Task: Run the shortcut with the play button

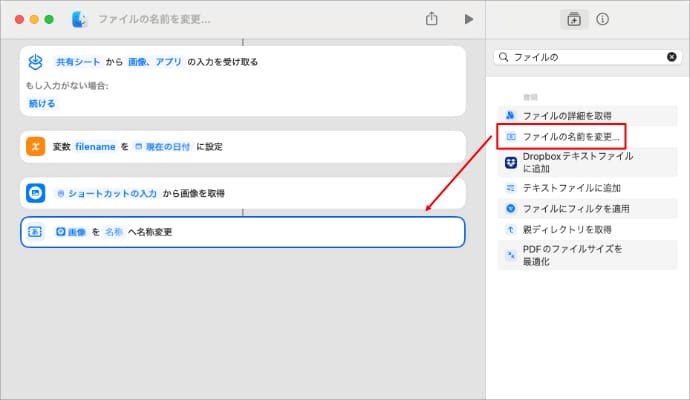Action: tap(468, 19)
